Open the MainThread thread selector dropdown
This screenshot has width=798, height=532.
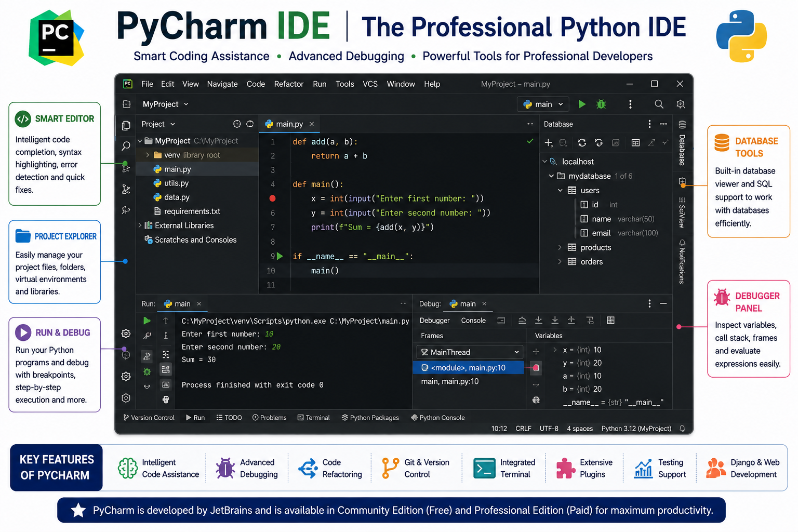tap(470, 352)
